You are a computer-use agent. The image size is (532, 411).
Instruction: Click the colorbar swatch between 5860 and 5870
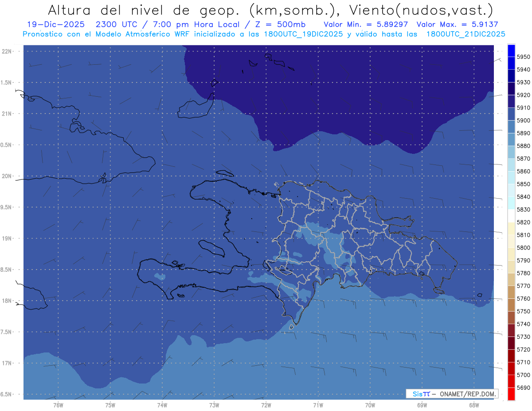[x=511, y=165]
